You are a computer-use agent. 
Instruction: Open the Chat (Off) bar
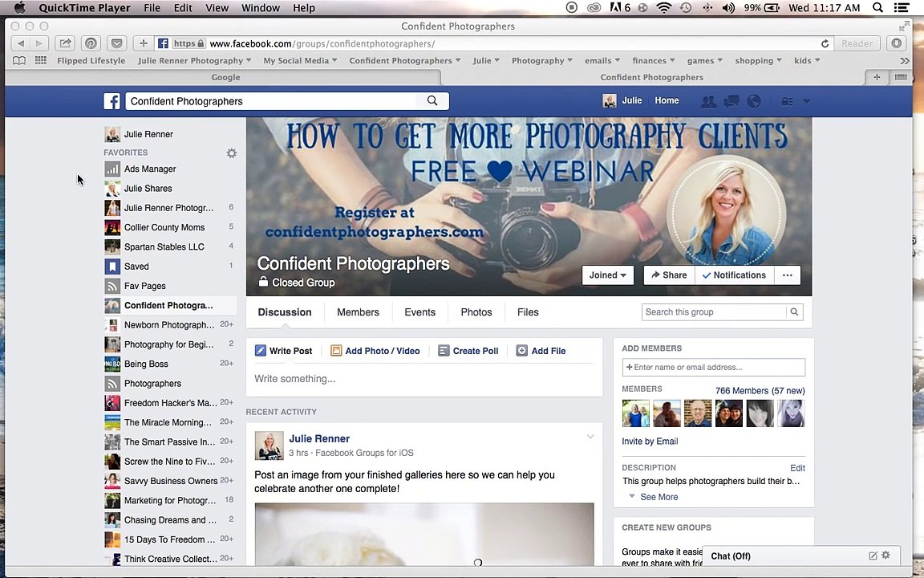[x=800, y=556]
